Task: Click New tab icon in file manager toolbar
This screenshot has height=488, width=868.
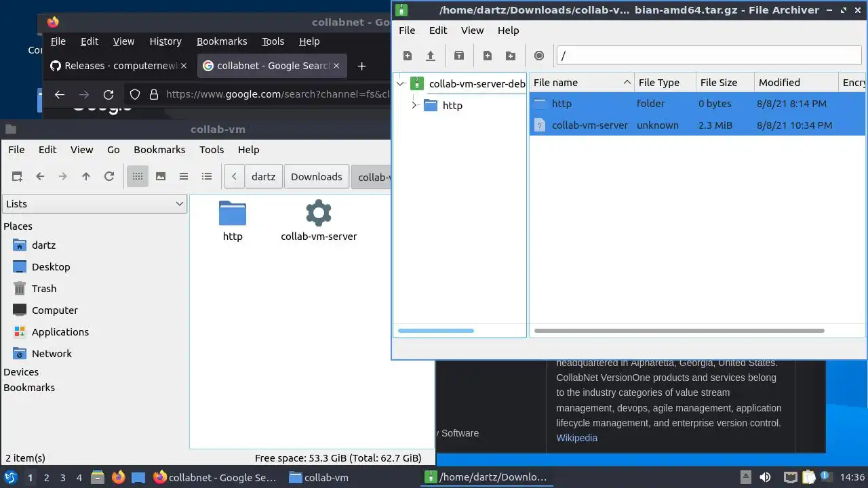Action: 17,176
